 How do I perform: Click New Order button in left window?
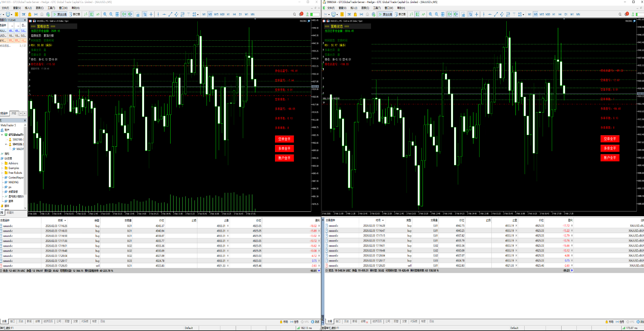coord(75,14)
